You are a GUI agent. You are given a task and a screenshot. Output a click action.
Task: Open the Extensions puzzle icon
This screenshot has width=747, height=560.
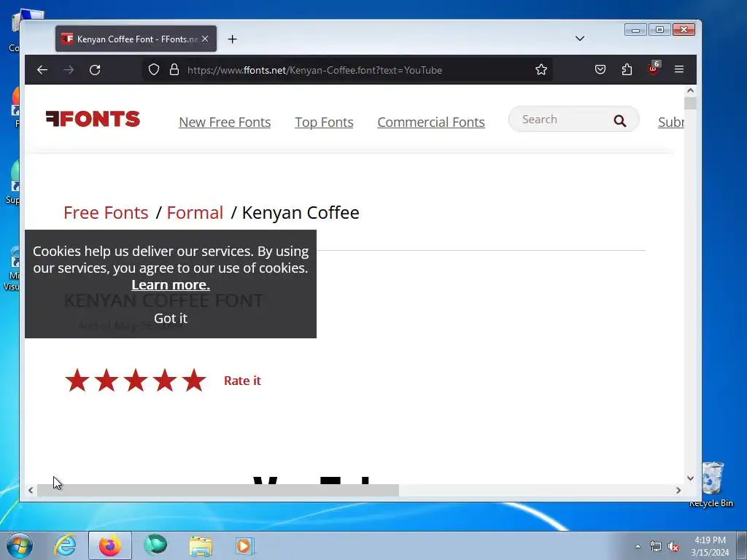point(627,70)
